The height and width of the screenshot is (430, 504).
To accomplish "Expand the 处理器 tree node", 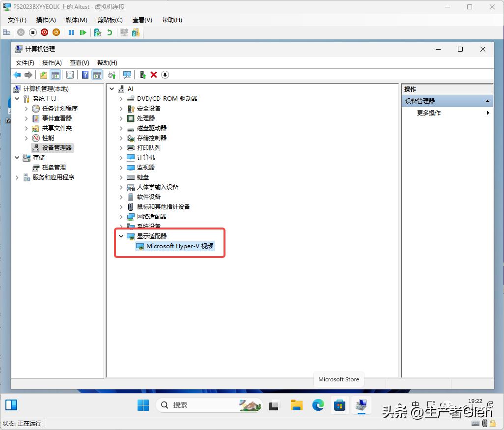I will (x=121, y=118).
